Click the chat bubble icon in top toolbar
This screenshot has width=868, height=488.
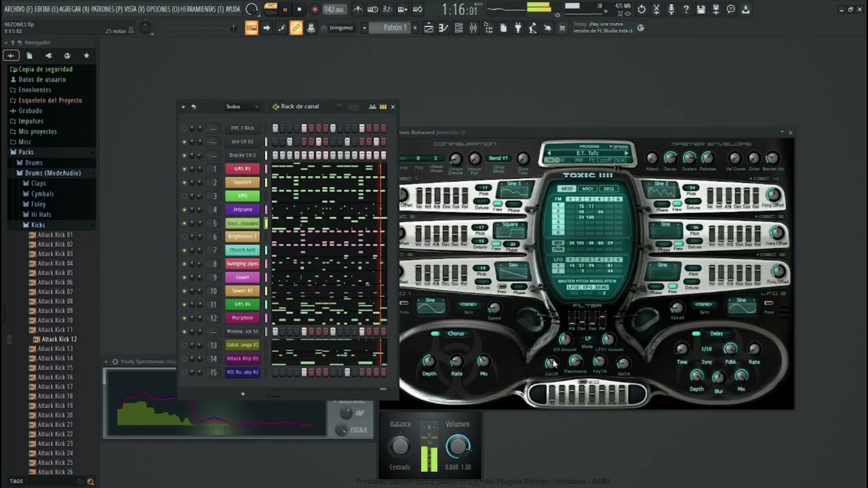click(731, 9)
